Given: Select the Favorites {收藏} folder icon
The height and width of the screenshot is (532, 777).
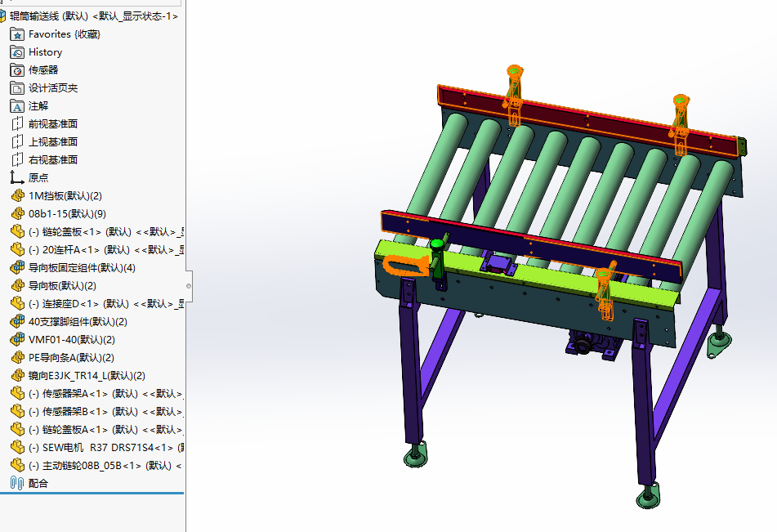Looking at the screenshot, I should pyautogui.click(x=17, y=34).
